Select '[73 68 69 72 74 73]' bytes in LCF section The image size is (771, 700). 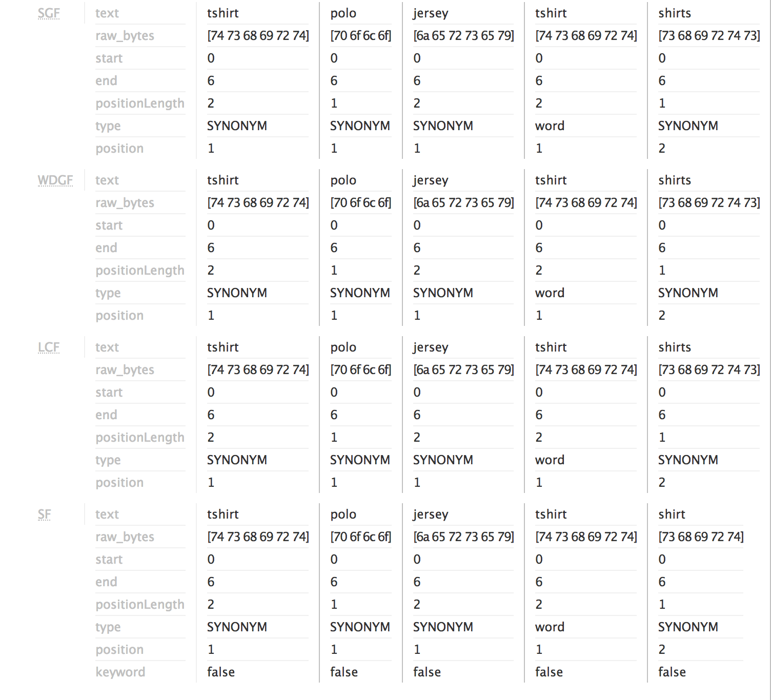(709, 369)
